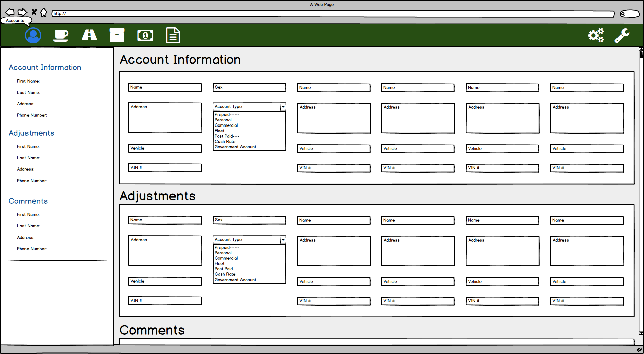Open the money bill icon in toolbar

[145, 35]
